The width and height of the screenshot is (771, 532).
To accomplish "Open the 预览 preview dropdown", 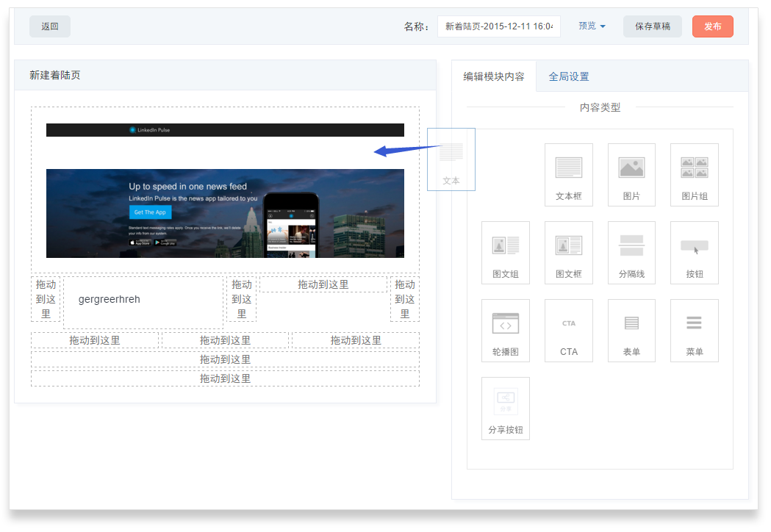I will tap(592, 26).
